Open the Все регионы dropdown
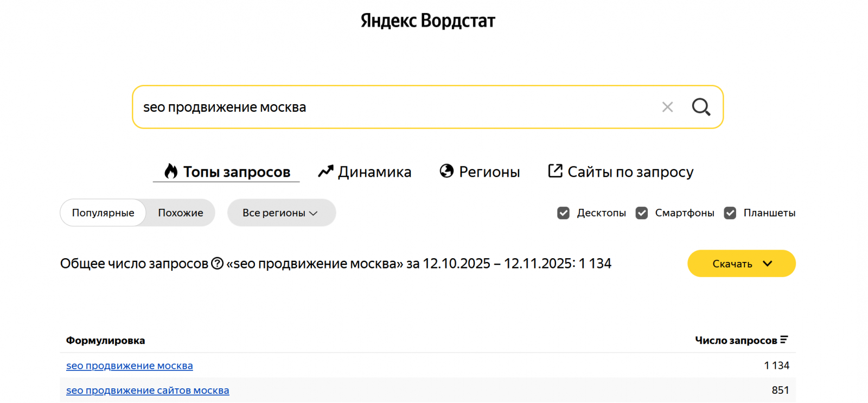This screenshot has width=868, height=403. (281, 213)
